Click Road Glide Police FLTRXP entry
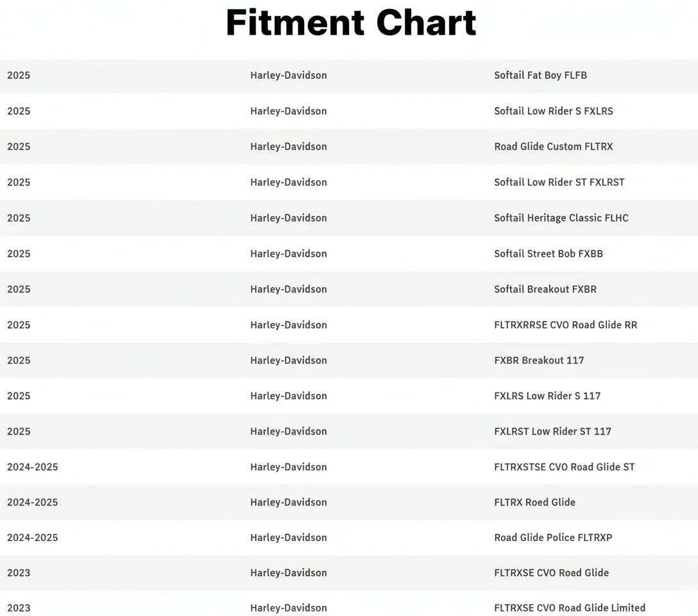Viewport: 698px width, 616px height. pyautogui.click(x=552, y=538)
